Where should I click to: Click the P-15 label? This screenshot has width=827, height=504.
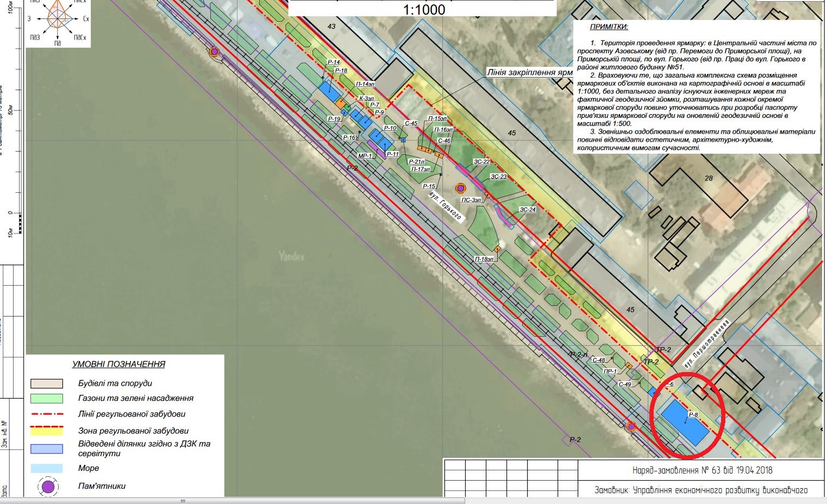(x=429, y=186)
